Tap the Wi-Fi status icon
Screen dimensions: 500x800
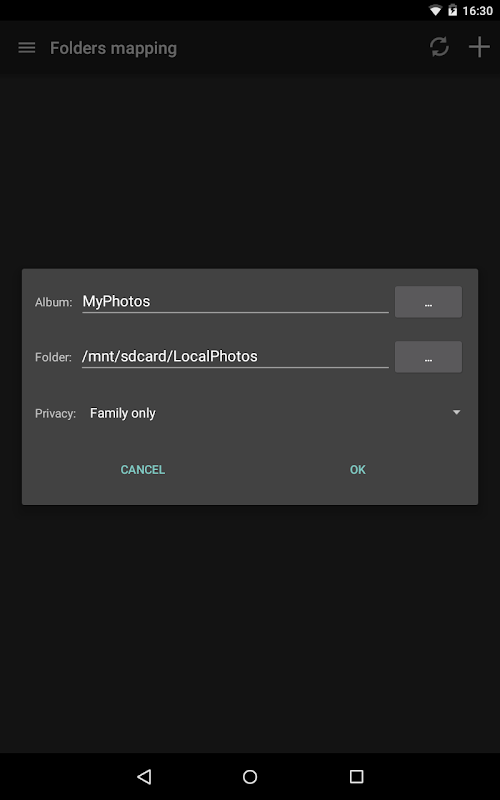click(x=435, y=10)
